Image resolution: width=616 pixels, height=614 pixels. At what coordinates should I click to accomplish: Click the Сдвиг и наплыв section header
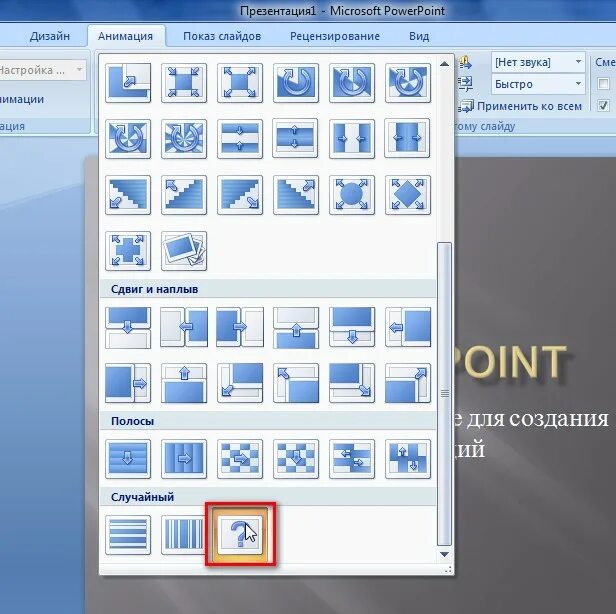point(268,289)
